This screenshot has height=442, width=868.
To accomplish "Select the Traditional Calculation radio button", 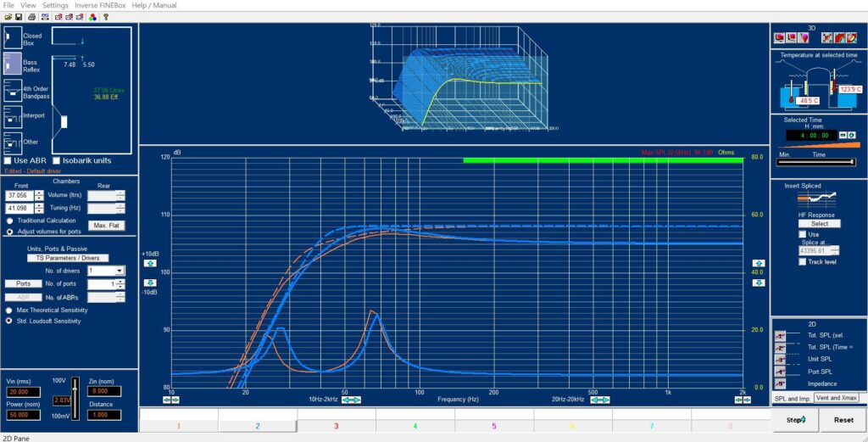I will pos(10,221).
